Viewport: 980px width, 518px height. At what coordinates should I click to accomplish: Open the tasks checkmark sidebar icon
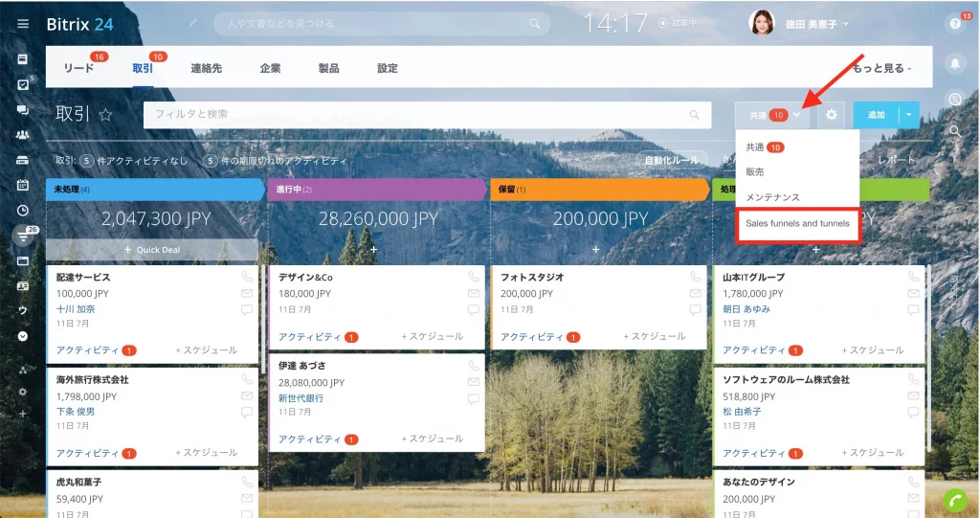coord(23,84)
